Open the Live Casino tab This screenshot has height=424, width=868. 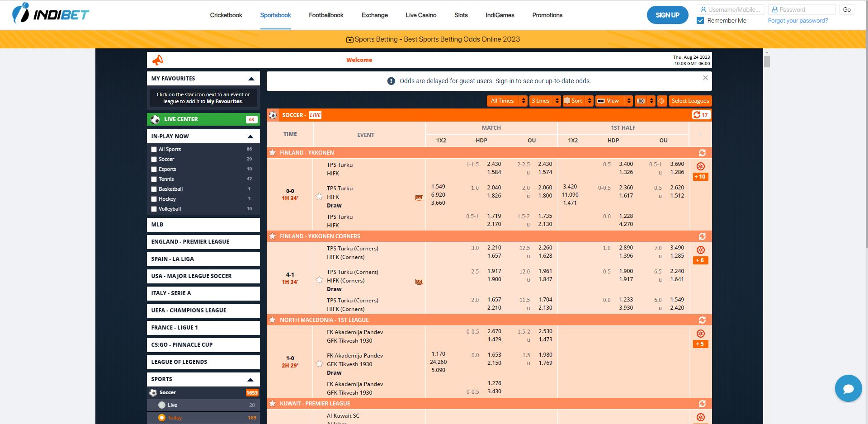pyautogui.click(x=421, y=15)
